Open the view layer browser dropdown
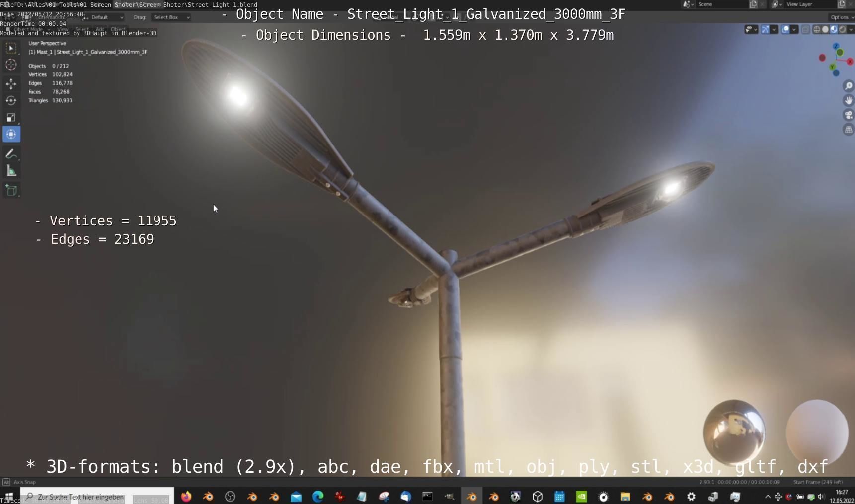Image resolution: width=855 pixels, height=504 pixels. 777,4
